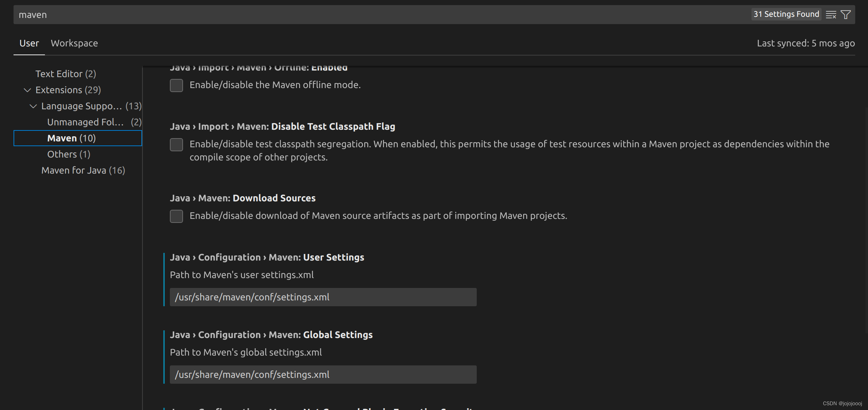This screenshot has height=410, width=868.
Task: Switch to the Workspace settings tab
Action: tap(74, 43)
